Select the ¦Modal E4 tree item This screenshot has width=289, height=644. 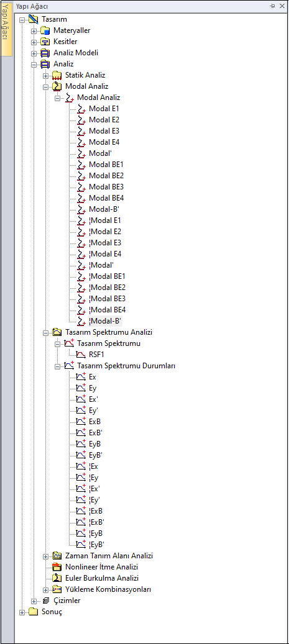coord(105,254)
